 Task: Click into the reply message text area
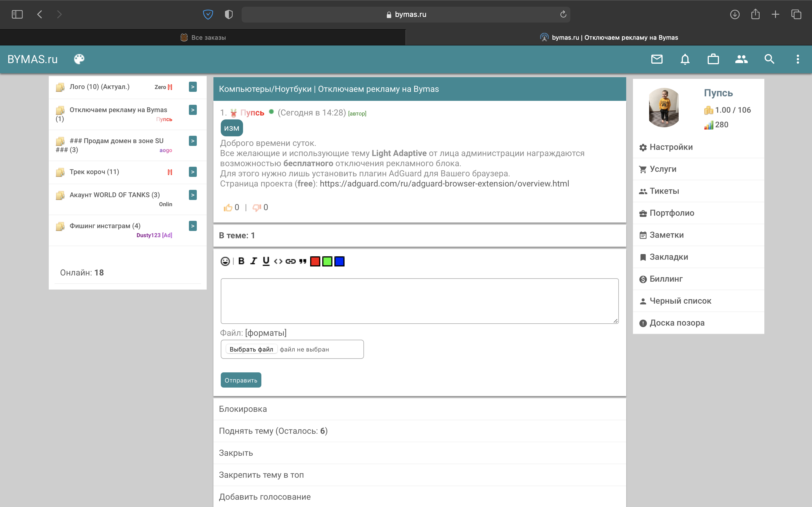(420, 301)
